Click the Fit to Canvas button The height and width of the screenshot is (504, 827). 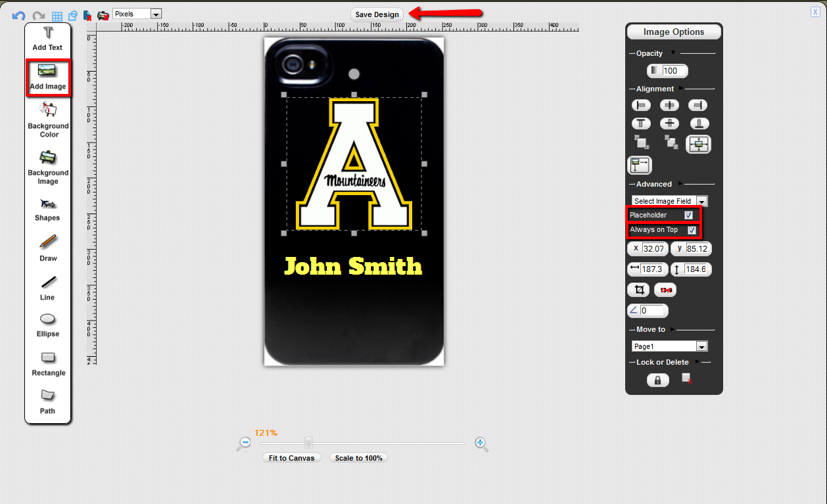point(291,458)
